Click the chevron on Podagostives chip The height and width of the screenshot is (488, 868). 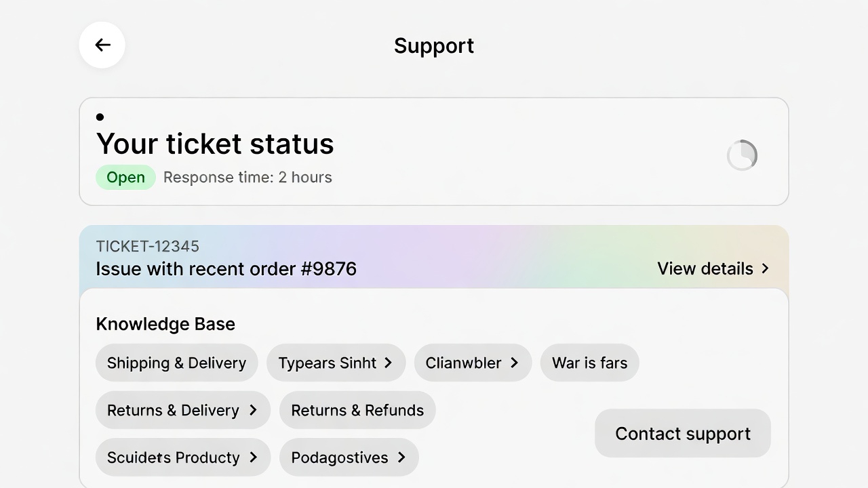coord(401,457)
